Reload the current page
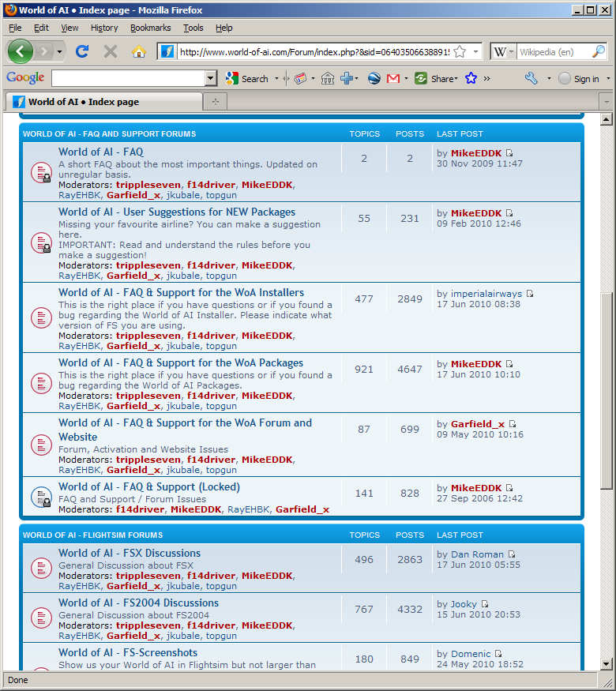The height and width of the screenshot is (691, 616). coord(81,51)
